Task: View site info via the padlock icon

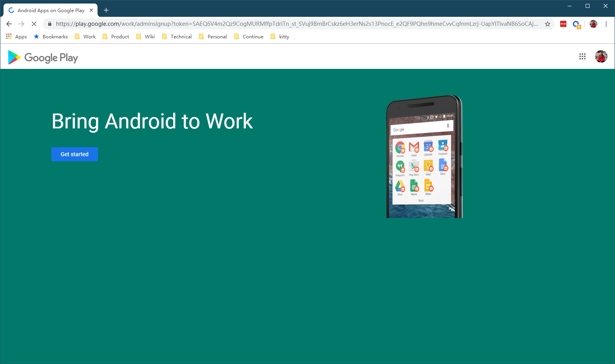Action: tap(50, 24)
